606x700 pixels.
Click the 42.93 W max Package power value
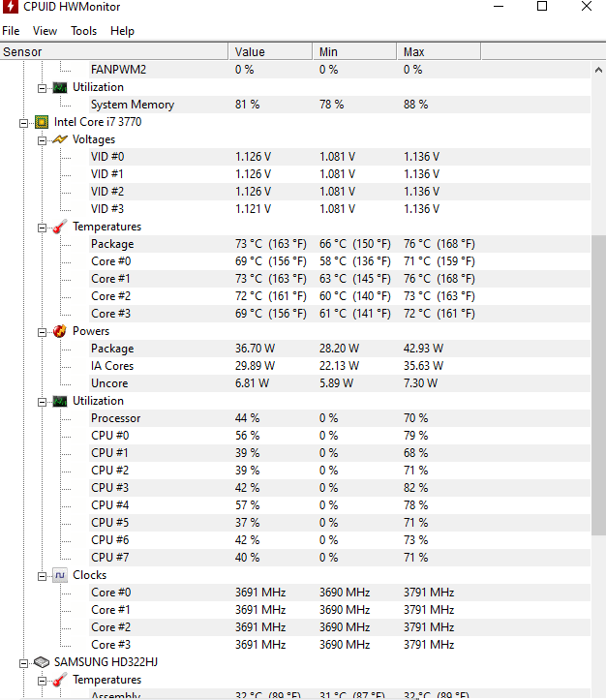tap(423, 349)
